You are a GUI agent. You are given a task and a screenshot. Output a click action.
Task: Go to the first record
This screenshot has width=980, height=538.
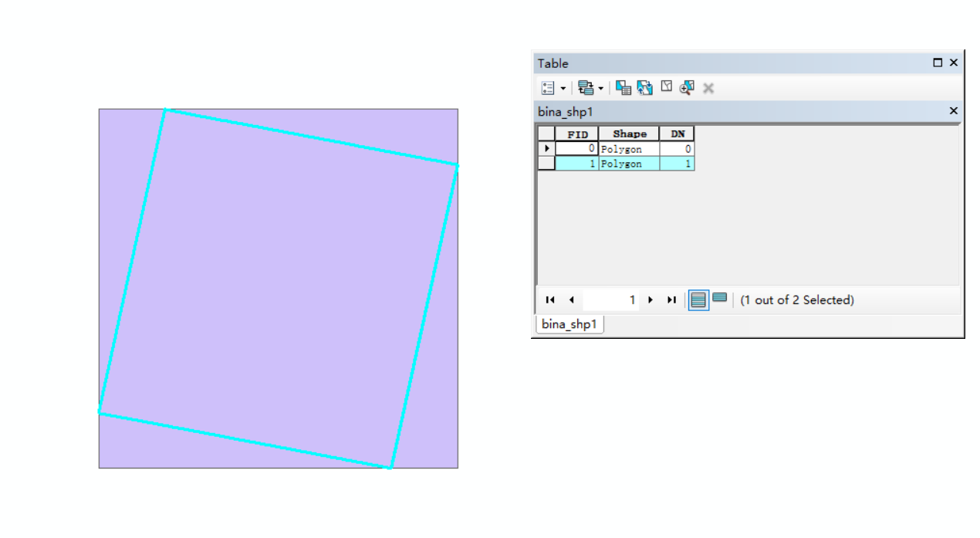(550, 299)
